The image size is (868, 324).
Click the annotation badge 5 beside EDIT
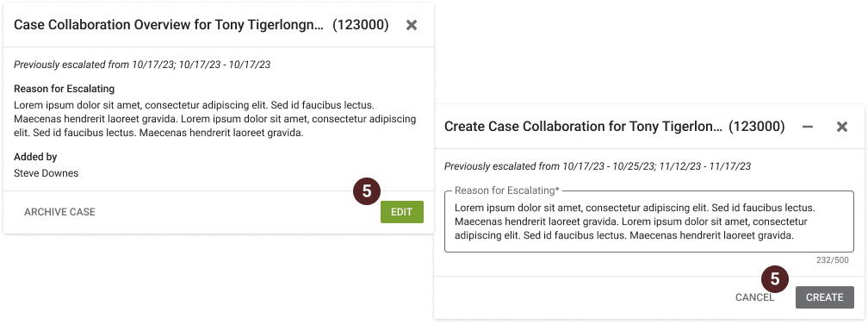367,191
